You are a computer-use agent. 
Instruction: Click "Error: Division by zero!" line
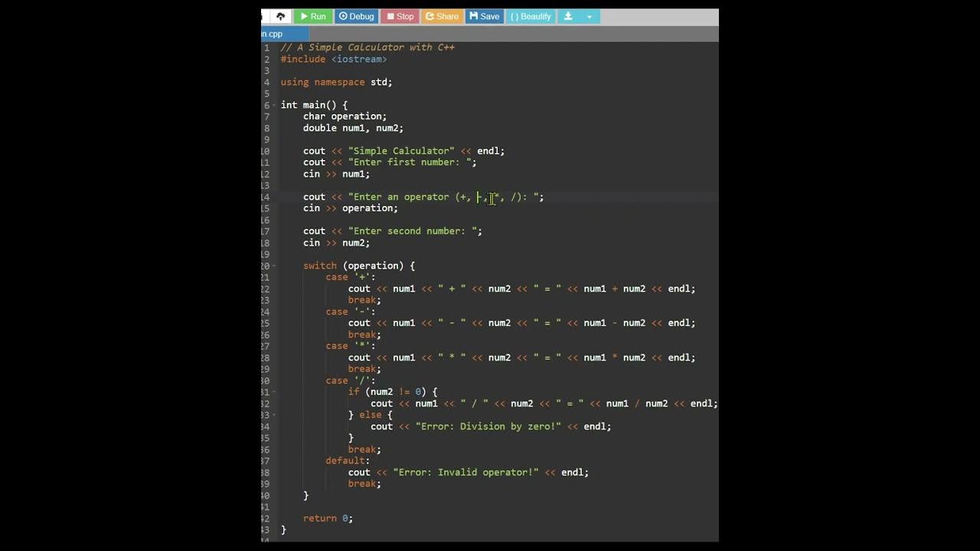[491, 426]
